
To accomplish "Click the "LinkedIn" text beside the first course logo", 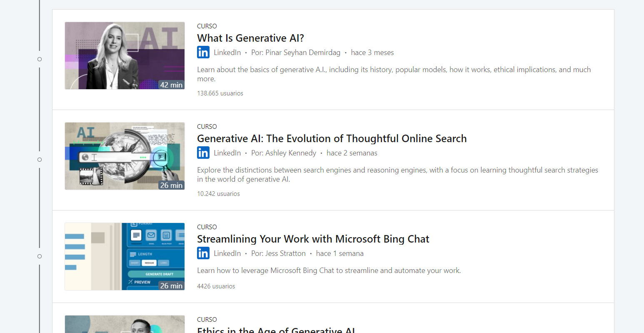I will coord(227,52).
